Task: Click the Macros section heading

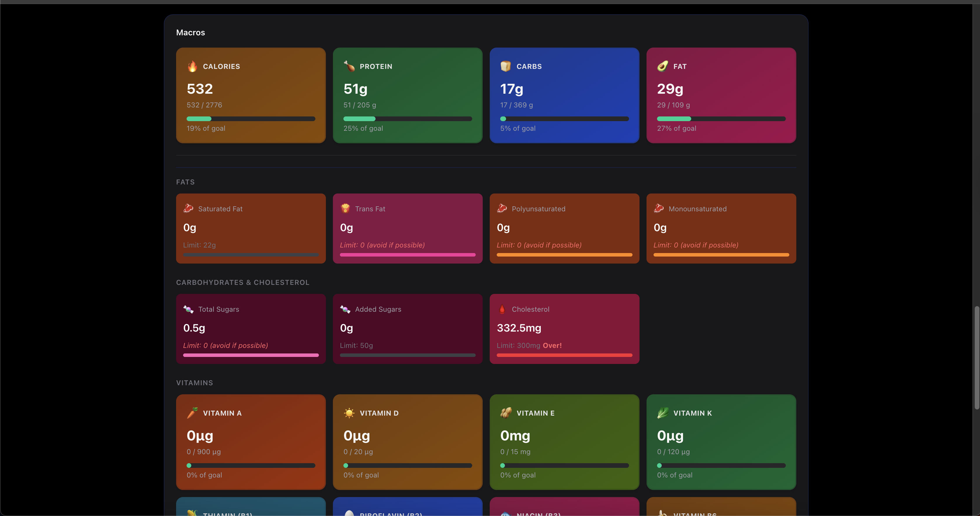Action: 191,33
